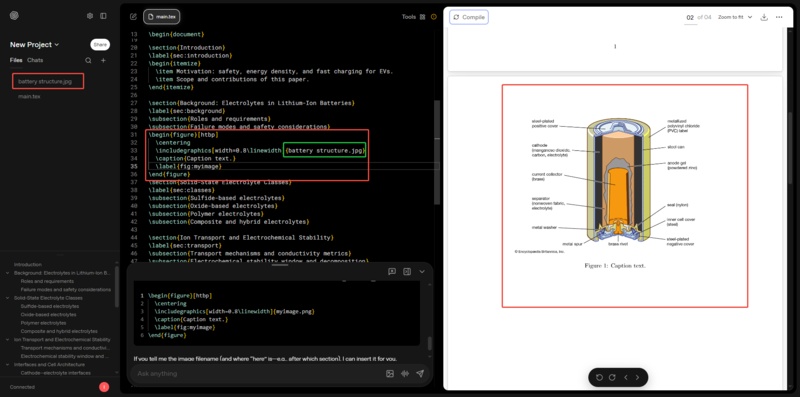
Task: Add a new file with the plus icon
Action: pyautogui.click(x=104, y=60)
